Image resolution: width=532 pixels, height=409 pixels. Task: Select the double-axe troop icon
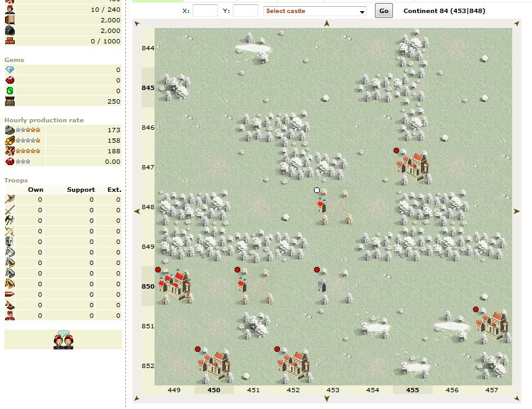tap(9, 220)
